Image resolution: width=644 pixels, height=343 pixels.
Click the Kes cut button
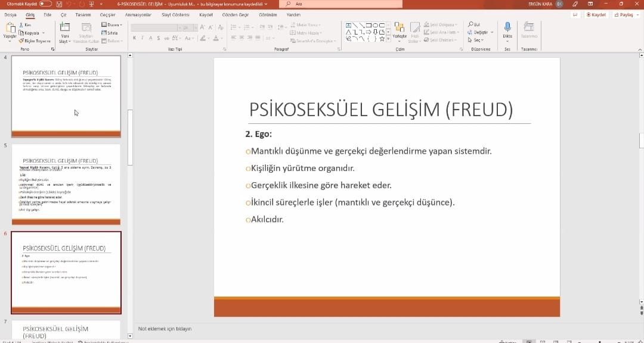[x=25, y=25]
